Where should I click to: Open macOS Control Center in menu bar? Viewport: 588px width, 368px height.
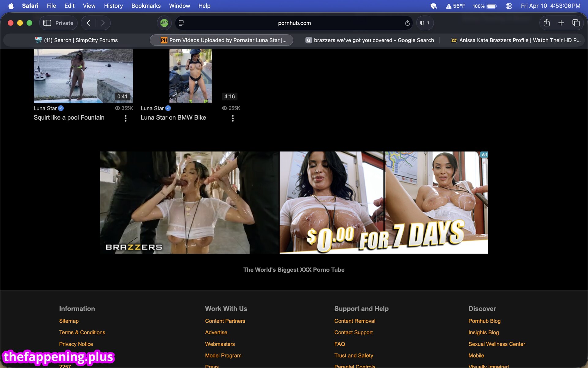pos(509,6)
